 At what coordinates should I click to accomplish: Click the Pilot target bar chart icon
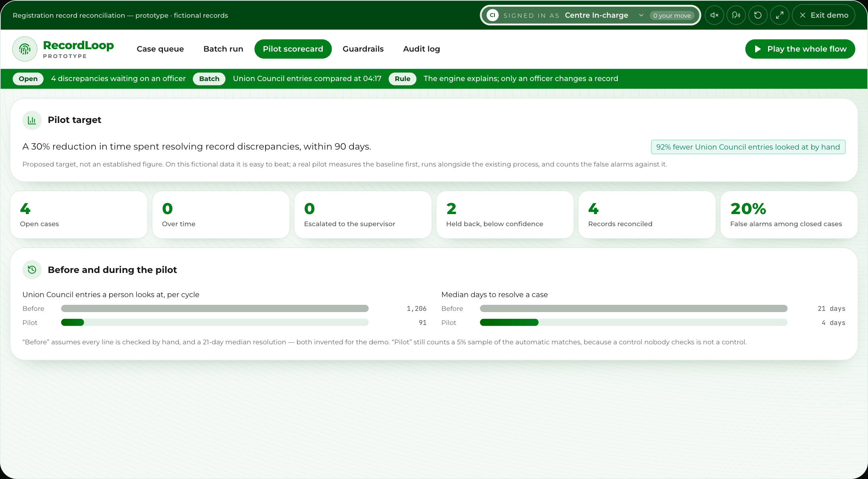point(32,120)
